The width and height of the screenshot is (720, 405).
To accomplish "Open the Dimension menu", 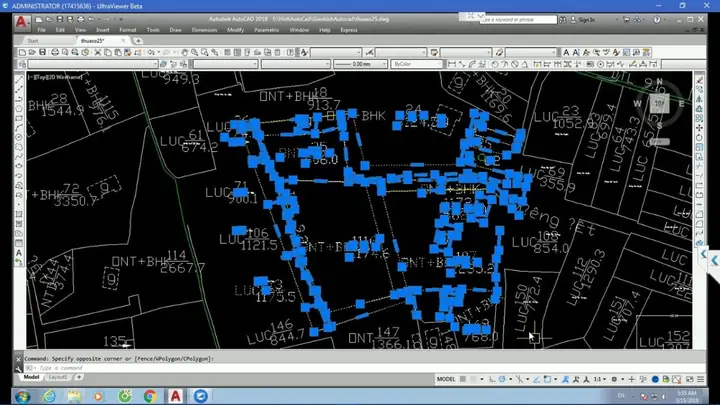I will 204,30.
